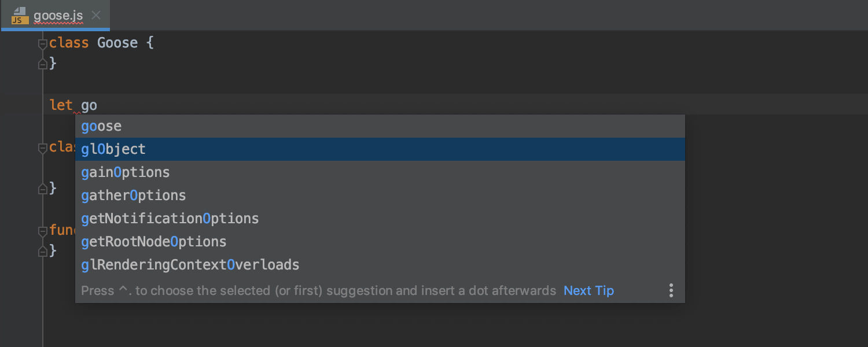Collapse the Goose class fold marker
The width and height of the screenshot is (868, 347).
pyautogui.click(x=42, y=43)
